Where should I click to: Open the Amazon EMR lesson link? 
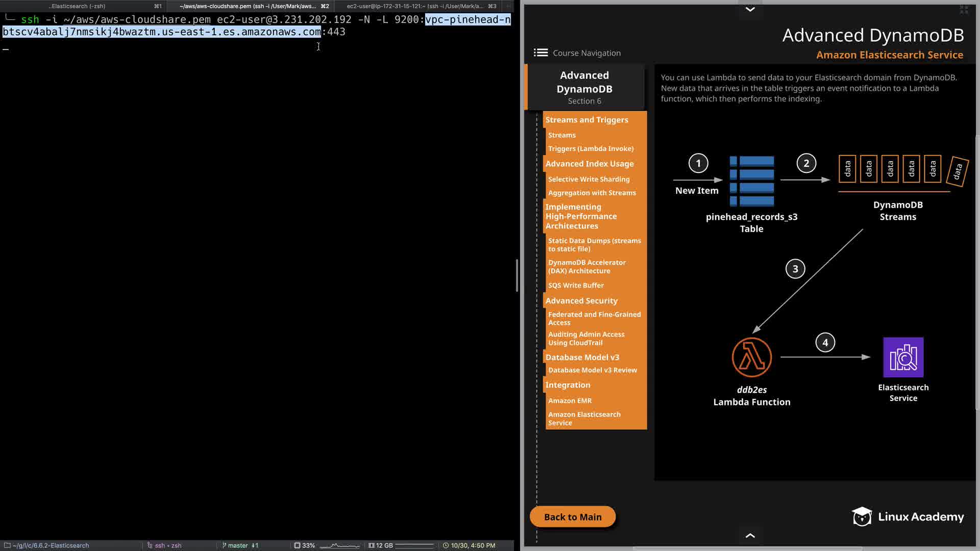click(570, 400)
